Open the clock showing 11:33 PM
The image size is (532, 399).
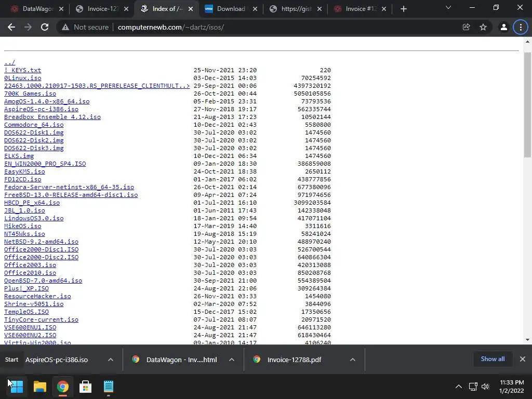(x=512, y=387)
